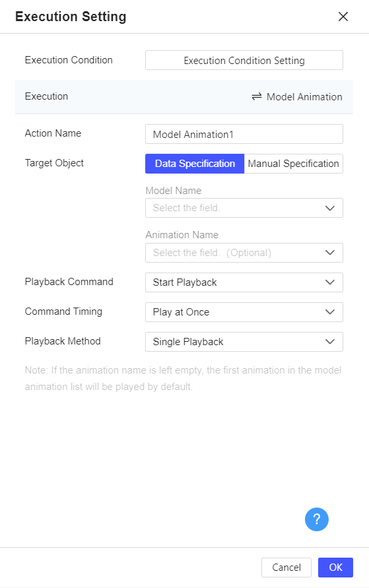This screenshot has width=369, height=588.
Task: Click the Command Timing label
Action: [63, 311]
